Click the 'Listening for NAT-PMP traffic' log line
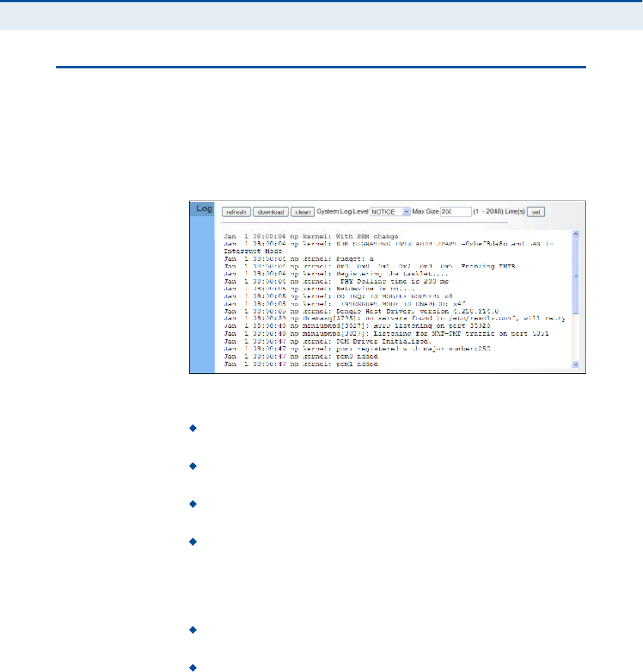 pos(386,333)
